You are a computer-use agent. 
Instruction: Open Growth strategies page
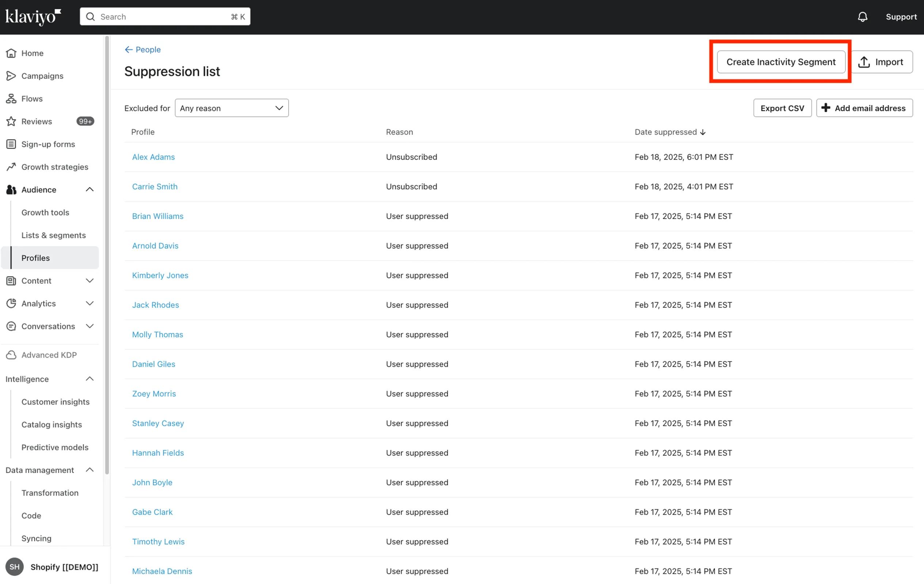coord(54,167)
